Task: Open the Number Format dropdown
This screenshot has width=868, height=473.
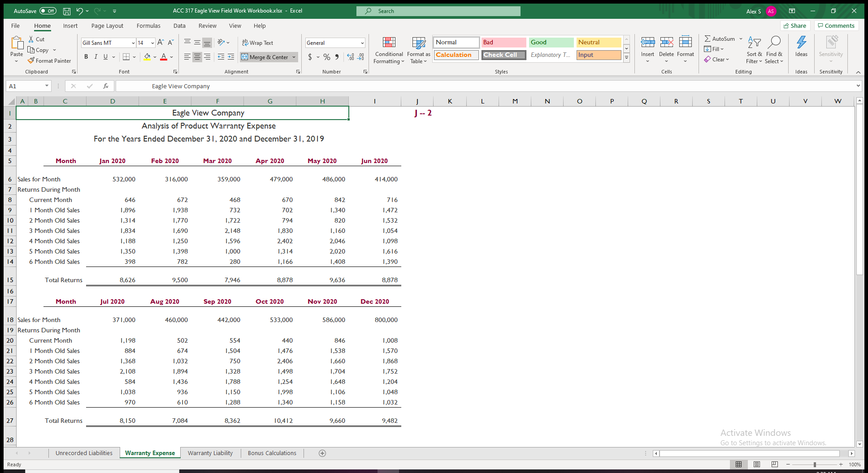Action: tap(362, 43)
